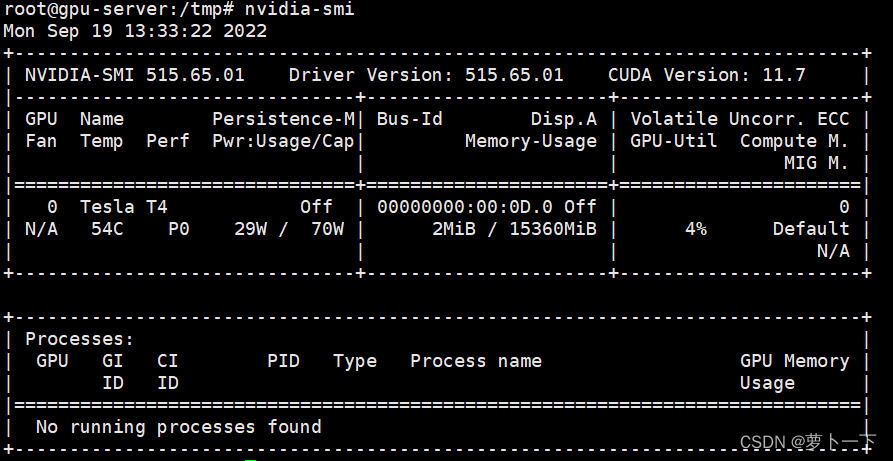Click the power usage '29W'

250,229
